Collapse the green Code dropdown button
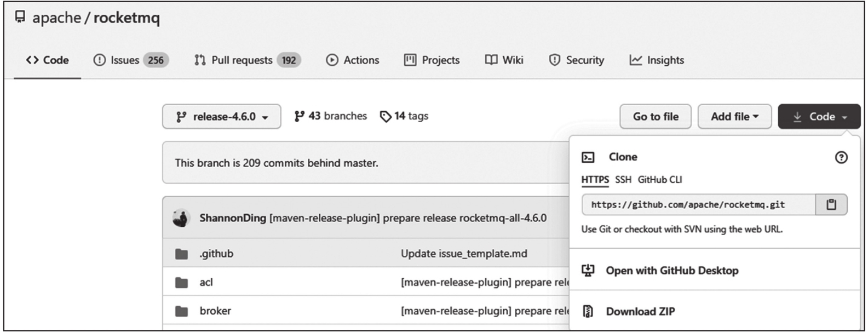Screen dimensions: 868x332 [x=819, y=117]
